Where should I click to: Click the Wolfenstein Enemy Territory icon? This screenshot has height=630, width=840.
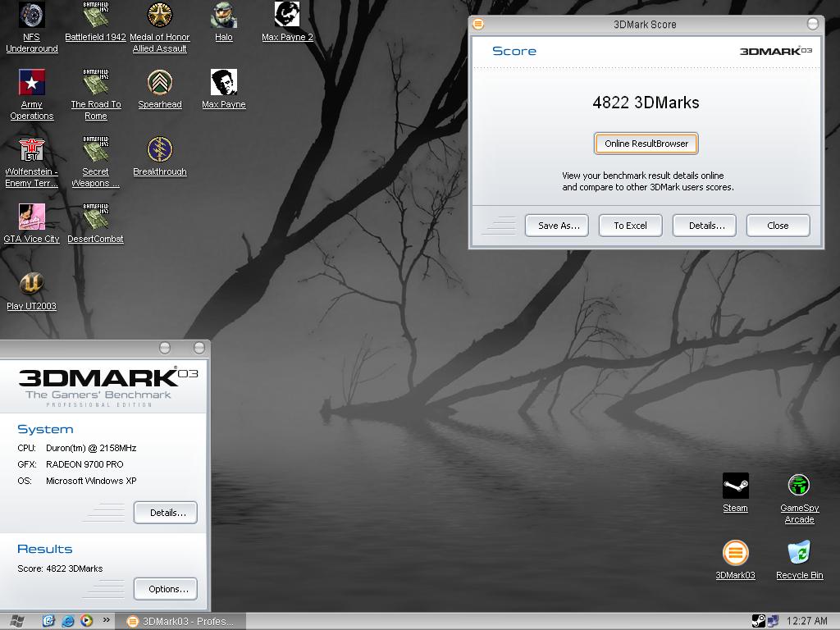(x=31, y=150)
